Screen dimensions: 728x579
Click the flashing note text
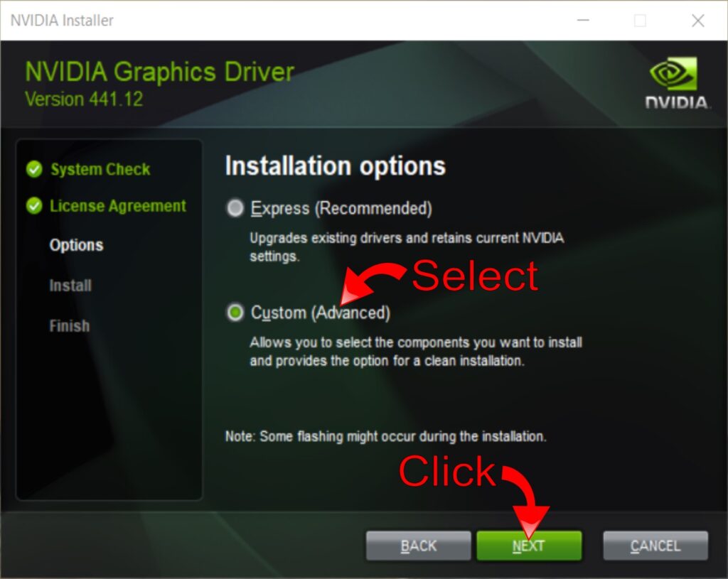coord(385,436)
